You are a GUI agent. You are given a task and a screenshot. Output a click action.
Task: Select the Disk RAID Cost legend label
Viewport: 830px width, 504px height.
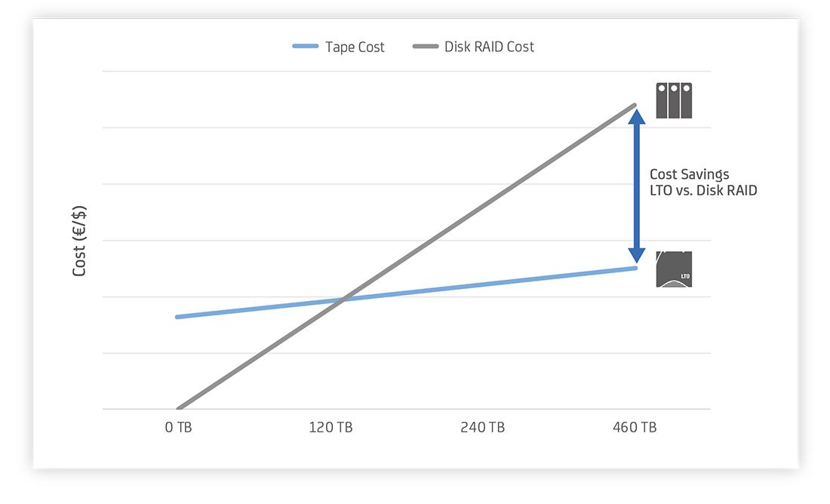click(489, 47)
